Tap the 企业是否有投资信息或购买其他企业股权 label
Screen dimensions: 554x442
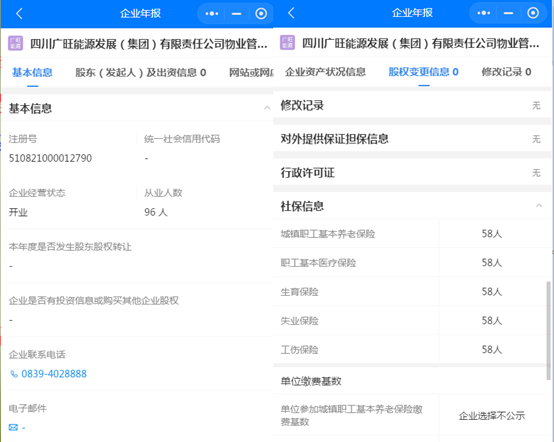click(94, 301)
